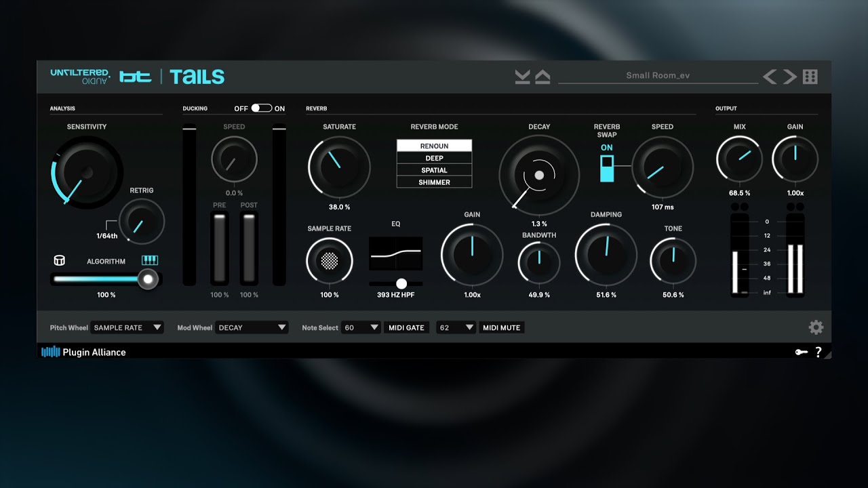Click the 107 ms speed value

[x=663, y=207]
